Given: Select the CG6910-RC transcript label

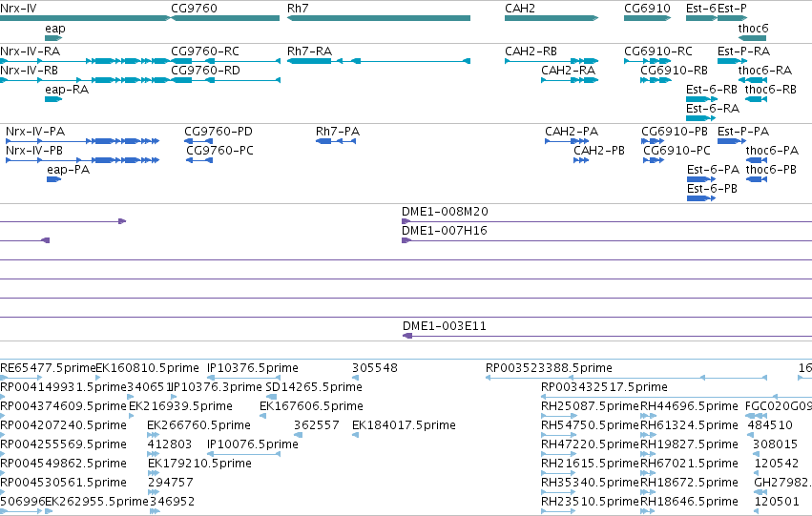Looking at the screenshot, I should [x=658, y=52].
